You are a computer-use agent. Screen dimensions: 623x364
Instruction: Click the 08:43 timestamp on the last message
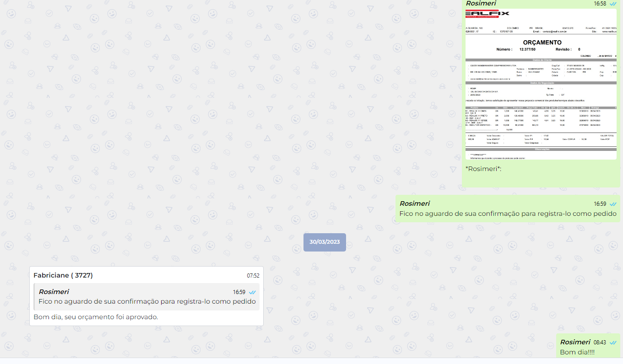tap(600, 342)
